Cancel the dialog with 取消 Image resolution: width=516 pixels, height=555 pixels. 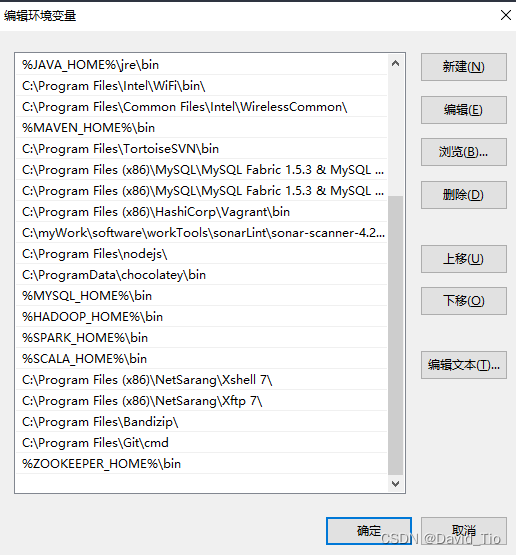pyautogui.click(x=464, y=531)
